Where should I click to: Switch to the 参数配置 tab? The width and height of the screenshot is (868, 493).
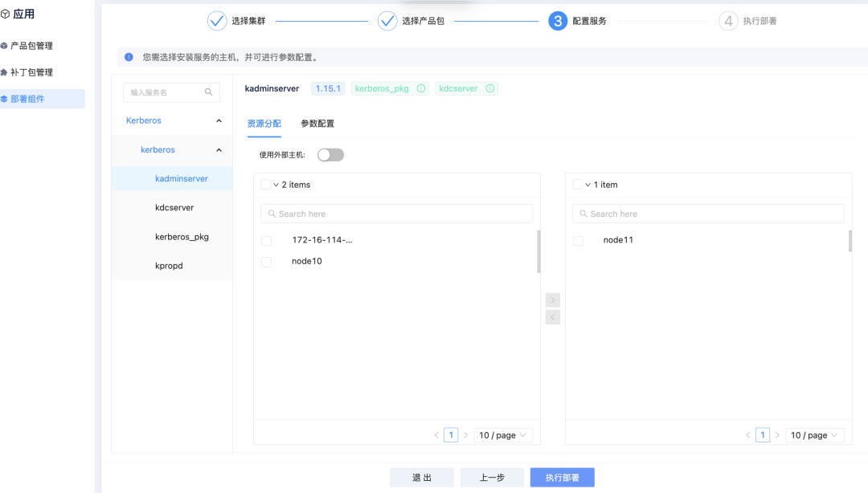coord(317,124)
